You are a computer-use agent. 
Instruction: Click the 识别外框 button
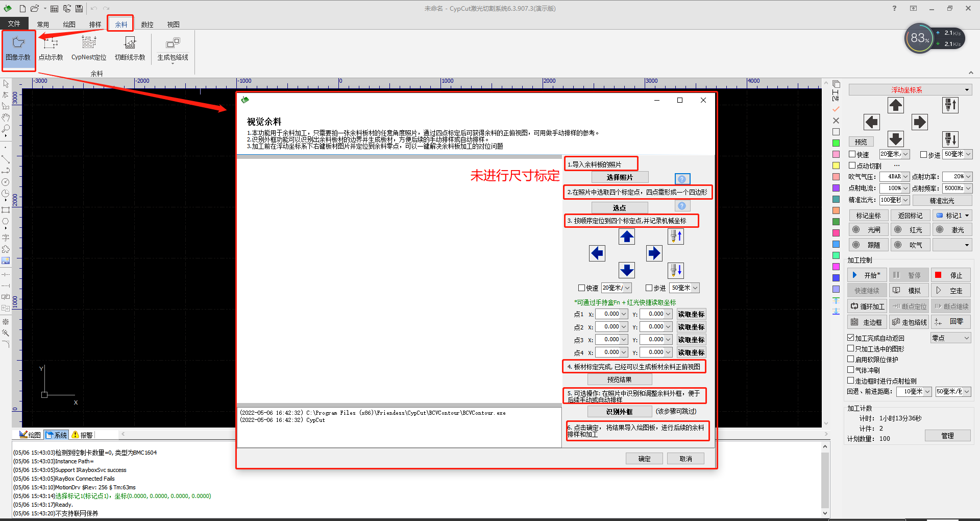(620, 412)
